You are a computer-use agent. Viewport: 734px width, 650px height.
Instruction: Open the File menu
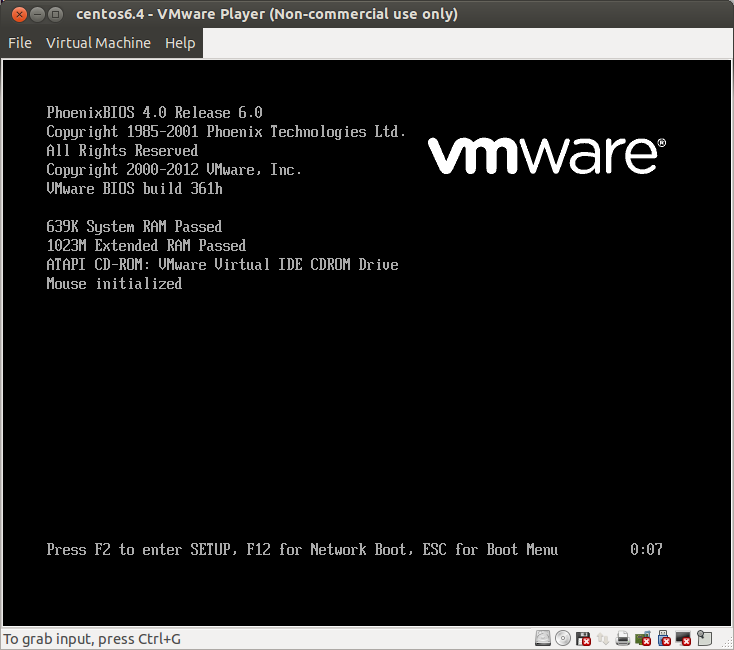coord(20,43)
